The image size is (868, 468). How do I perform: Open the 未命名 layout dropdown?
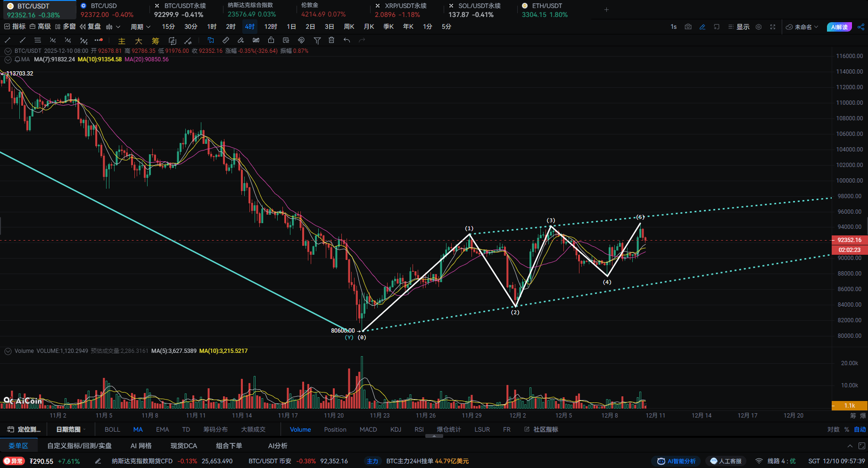802,27
